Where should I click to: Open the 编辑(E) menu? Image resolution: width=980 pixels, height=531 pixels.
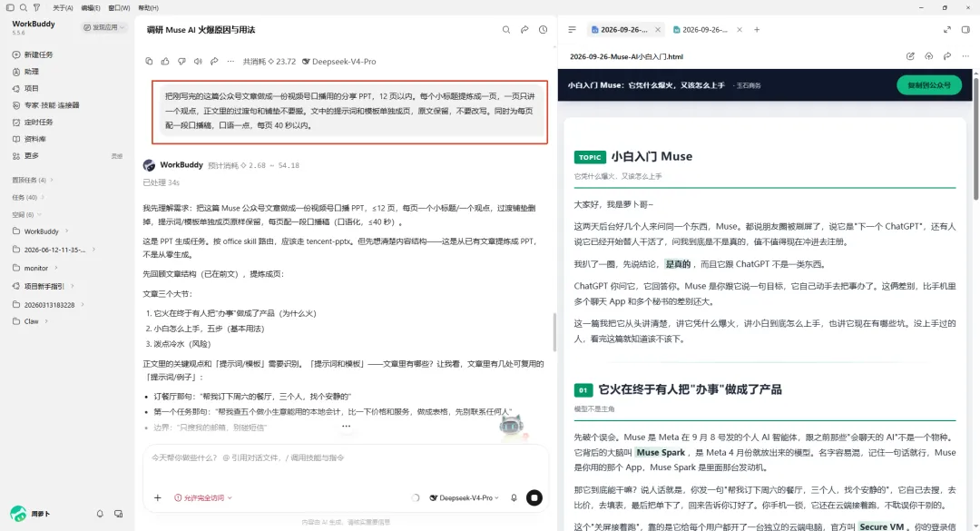click(x=91, y=8)
